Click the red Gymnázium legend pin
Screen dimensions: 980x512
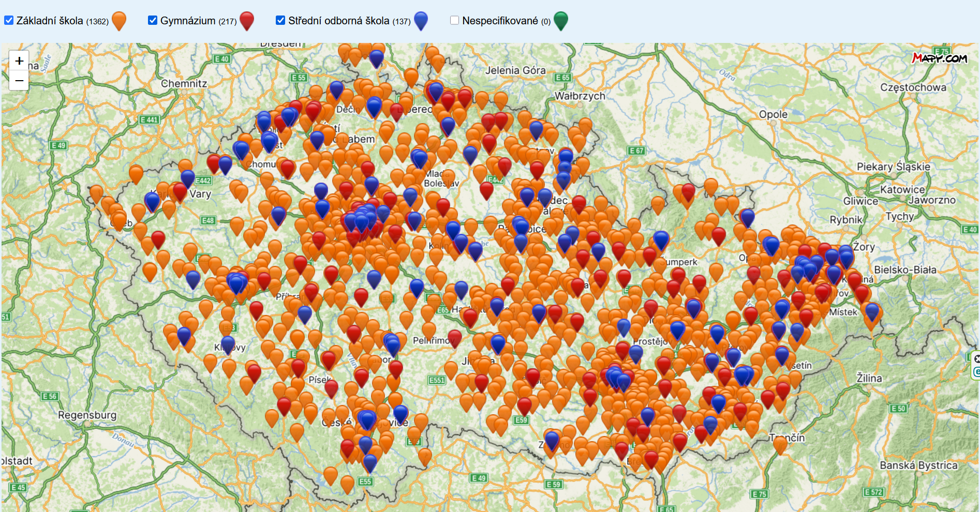pyautogui.click(x=247, y=20)
